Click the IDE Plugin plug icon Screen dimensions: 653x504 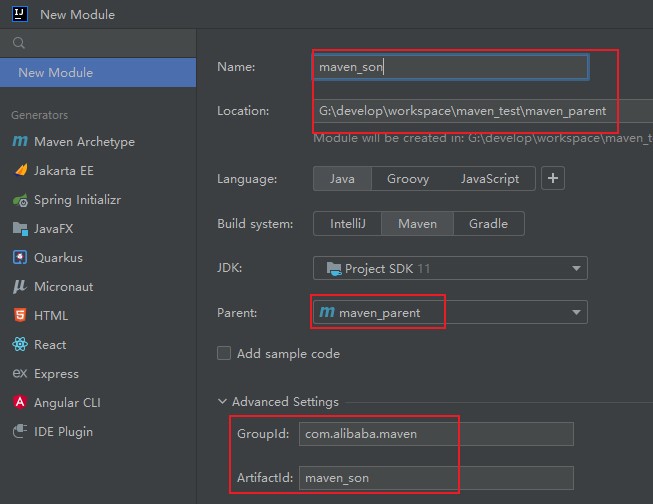[20, 432]
